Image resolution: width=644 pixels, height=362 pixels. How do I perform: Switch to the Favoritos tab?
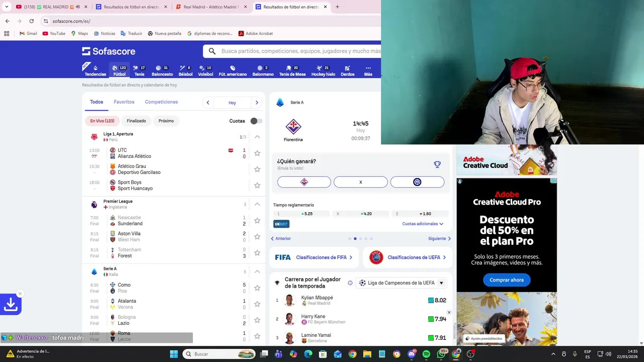click(124, 102)
